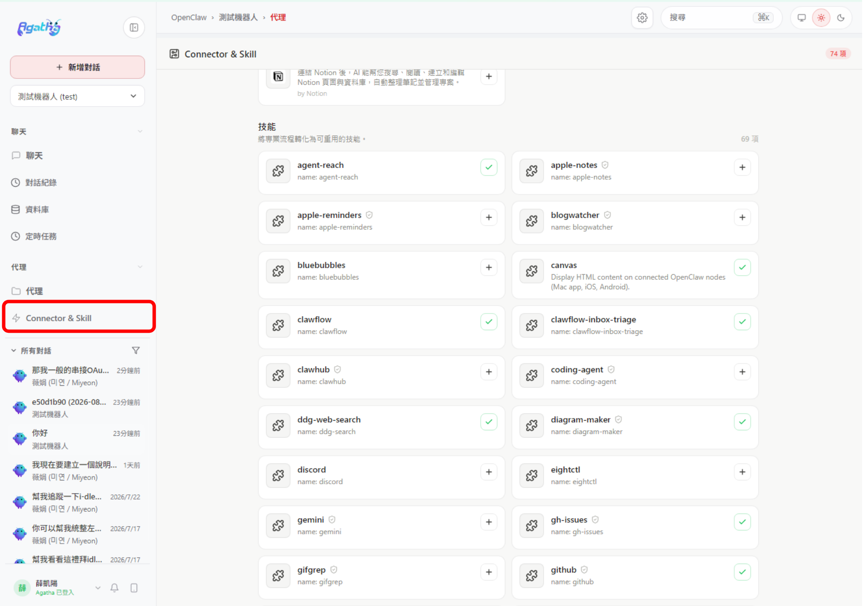Click the apple-notes puzzle icon
This screenshot has height=606, width=868.
(x=532, y=171)
